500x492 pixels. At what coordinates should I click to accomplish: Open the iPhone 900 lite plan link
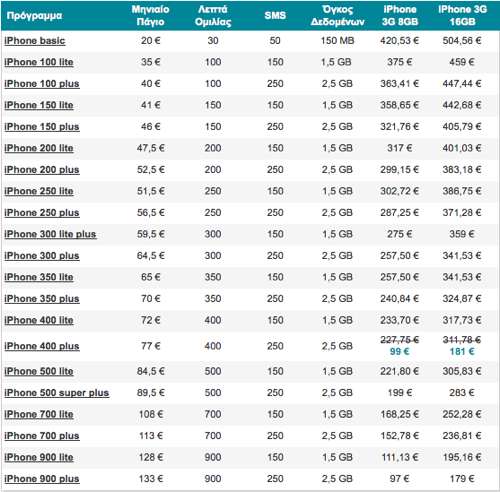tap(39, 457)
